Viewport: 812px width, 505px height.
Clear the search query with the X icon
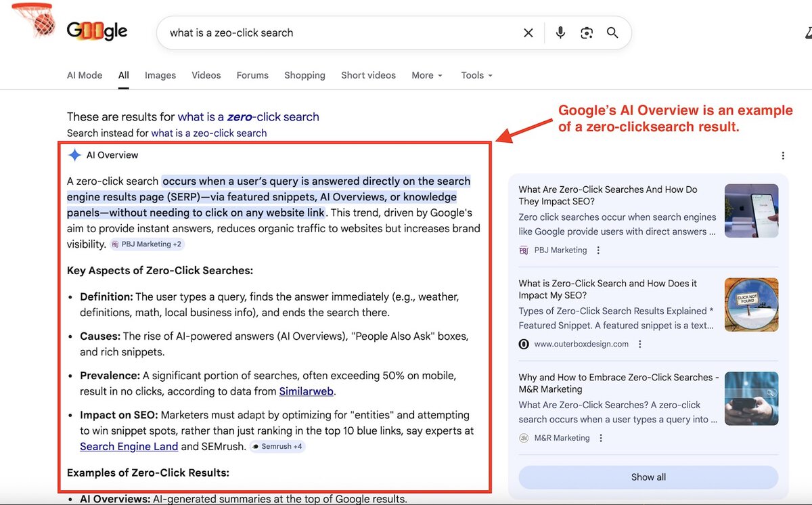pos(528,32)
